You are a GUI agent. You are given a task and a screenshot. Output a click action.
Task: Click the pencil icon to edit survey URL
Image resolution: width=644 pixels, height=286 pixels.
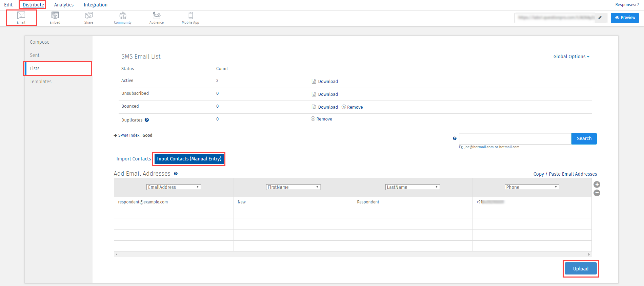click(600, 18)
